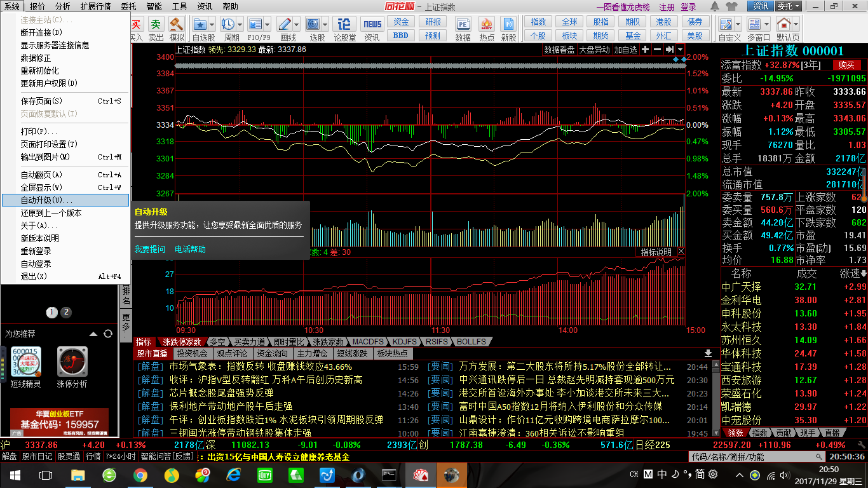Open dropdown arrow next to 周期
Image resolution: width=868 pixels, height=488 pixels.
(241, 25)
